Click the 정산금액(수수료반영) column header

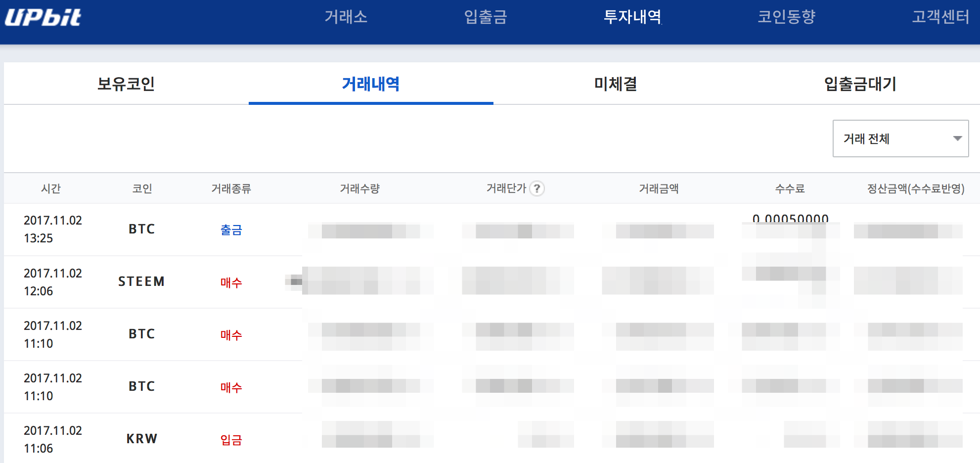point(916,188)
